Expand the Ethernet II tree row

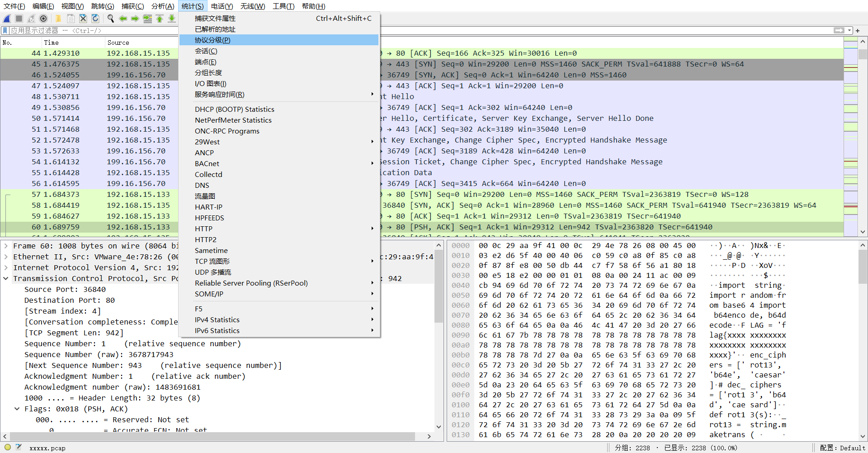6,257
